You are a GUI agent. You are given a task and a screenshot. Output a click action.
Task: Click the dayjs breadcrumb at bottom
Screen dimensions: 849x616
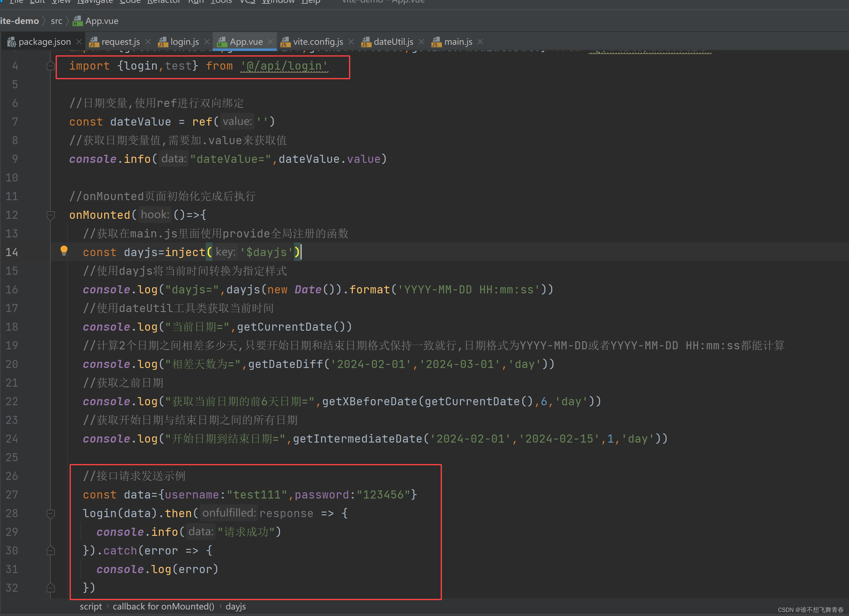point(236,606)
